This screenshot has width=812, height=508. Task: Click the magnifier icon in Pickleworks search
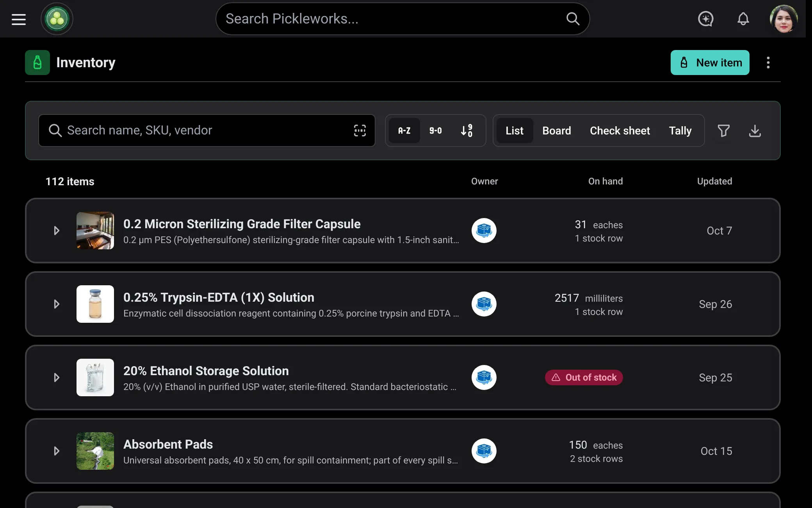(573, 19)
